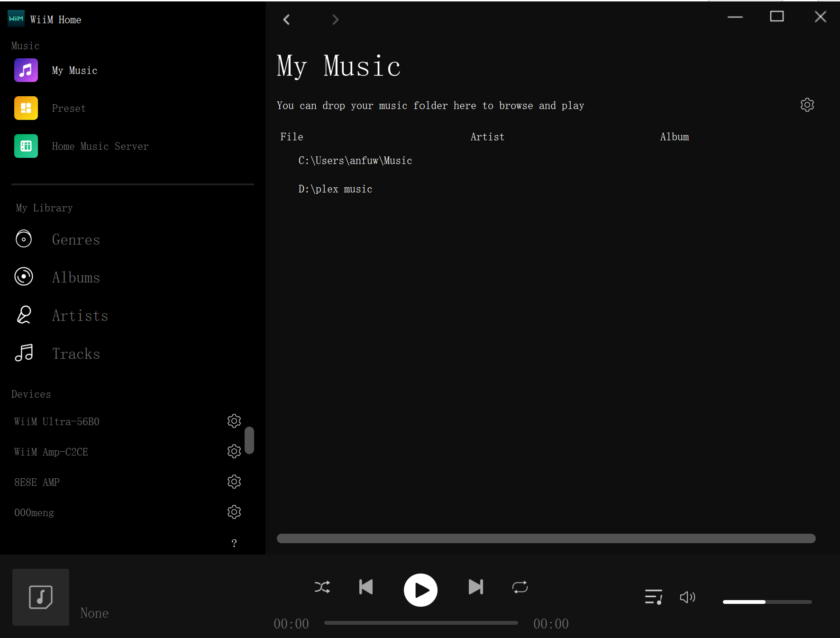Click the question mark help icon

234,543
